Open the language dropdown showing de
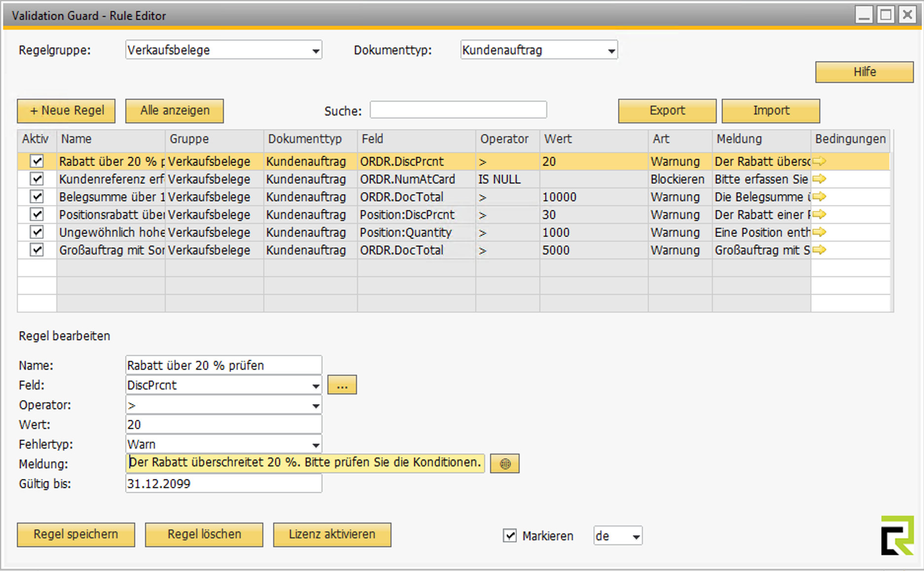This screenshot has width=924, height=571. (636, 536)
